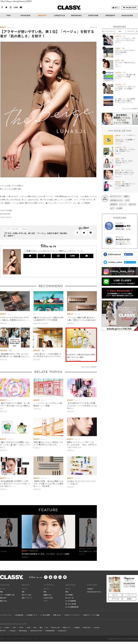
Task: Click the footer CLASSY. logo
Action: (x=11, y=577)
